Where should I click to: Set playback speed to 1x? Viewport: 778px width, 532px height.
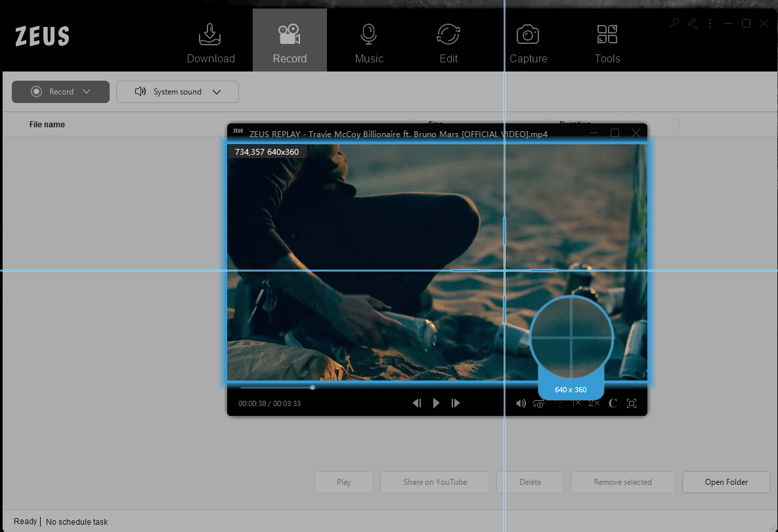click(x=576, y=403)
